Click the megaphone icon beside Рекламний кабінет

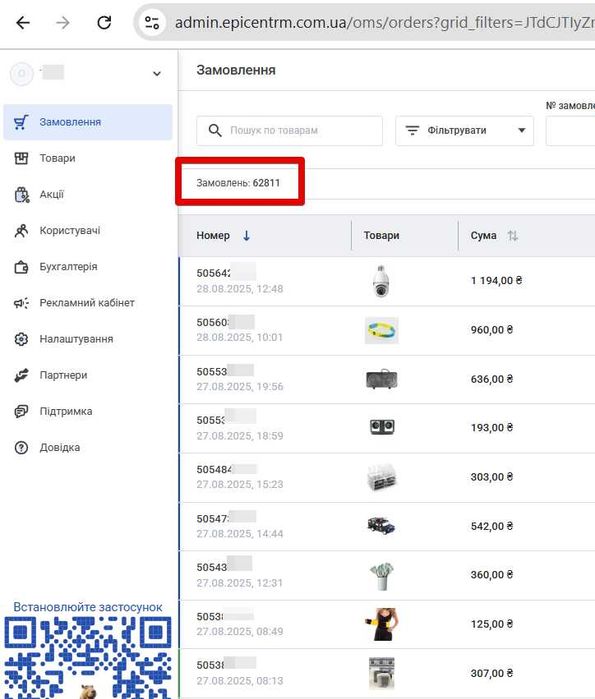coord(21,303)
